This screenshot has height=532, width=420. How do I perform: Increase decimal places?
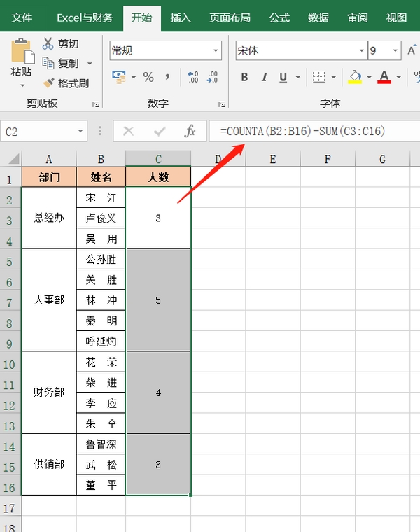coord(193,77)
